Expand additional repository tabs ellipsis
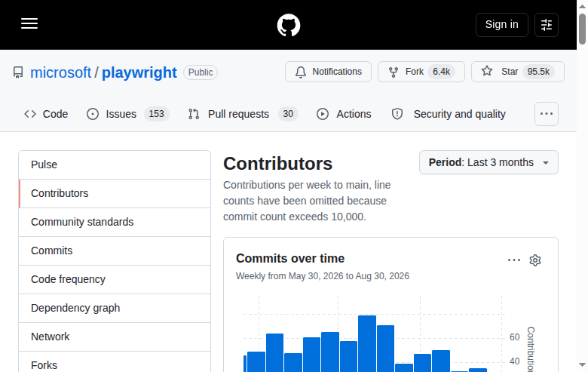The width and height of the screenshot is (588, 372). (547, 114)
